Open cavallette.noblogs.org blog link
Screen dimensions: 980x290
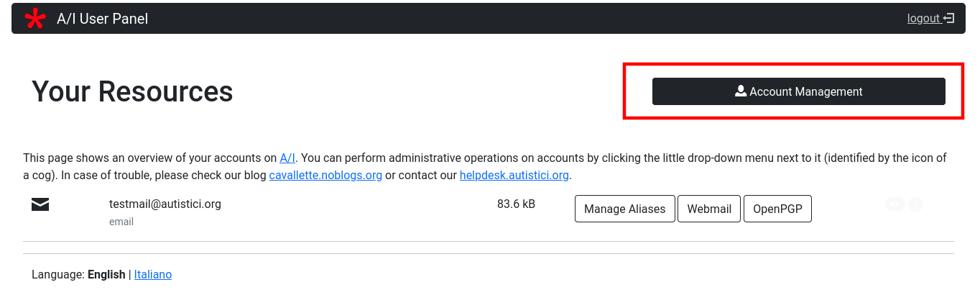pos(325,175)
